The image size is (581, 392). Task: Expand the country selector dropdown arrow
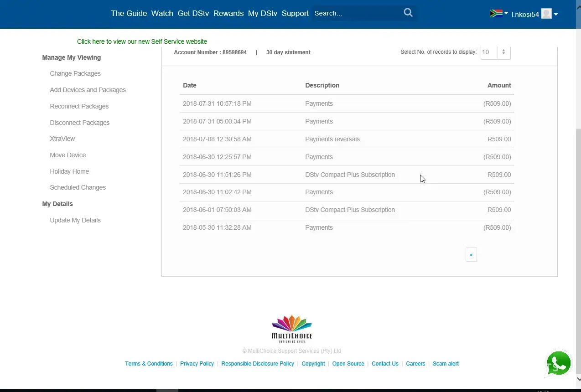tap(506, 14)
